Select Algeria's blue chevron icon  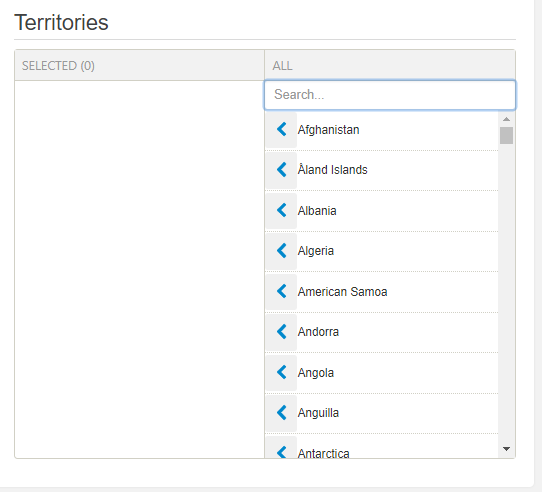[281, 250]
